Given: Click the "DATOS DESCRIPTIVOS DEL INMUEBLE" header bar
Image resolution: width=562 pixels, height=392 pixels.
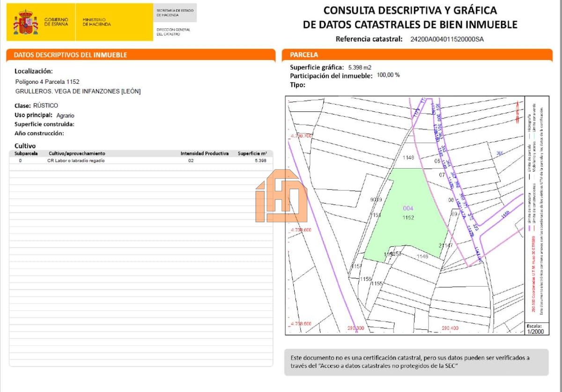Looking at the screenshot, I should (141, 55).
